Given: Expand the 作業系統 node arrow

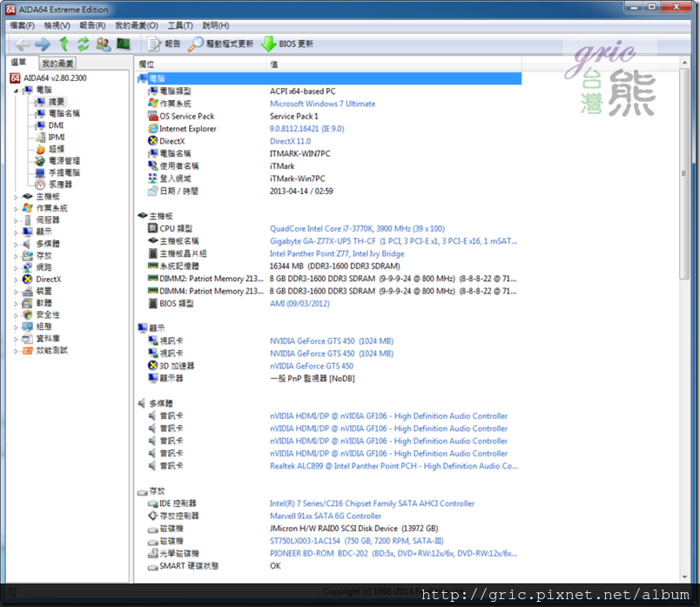Looking at the screenshot, I should [x=16, y=209].
